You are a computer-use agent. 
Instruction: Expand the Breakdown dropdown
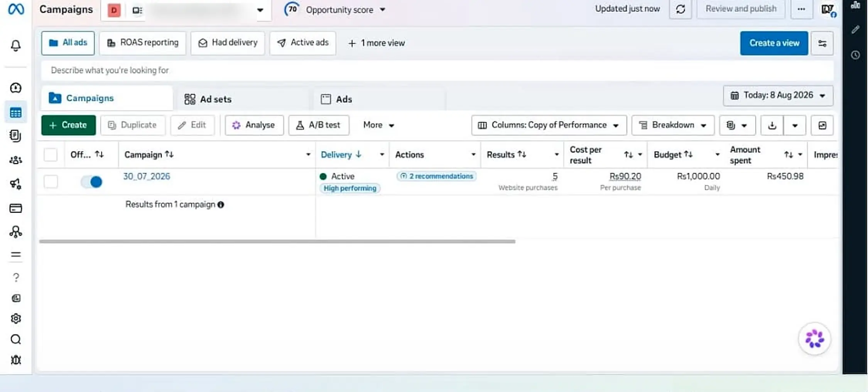point(673,125)
